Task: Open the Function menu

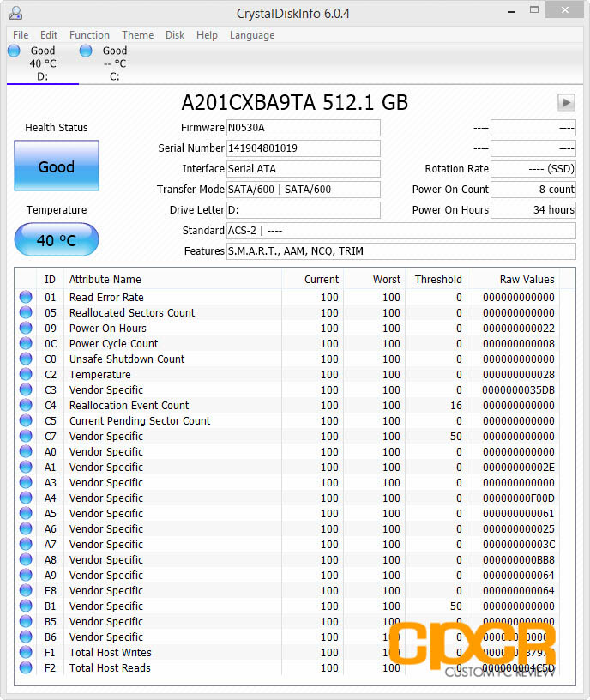Action: point(89,35)
